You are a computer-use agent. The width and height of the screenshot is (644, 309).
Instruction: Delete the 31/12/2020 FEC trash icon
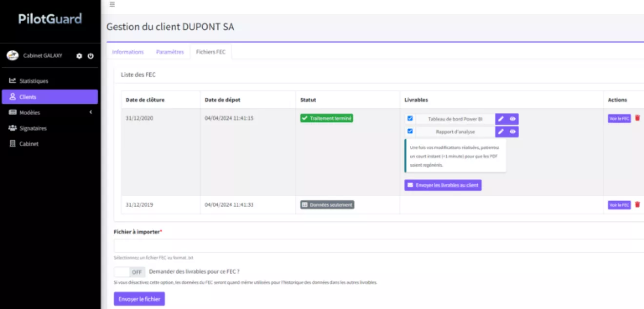pyautogui.click(x=637, y=118)
